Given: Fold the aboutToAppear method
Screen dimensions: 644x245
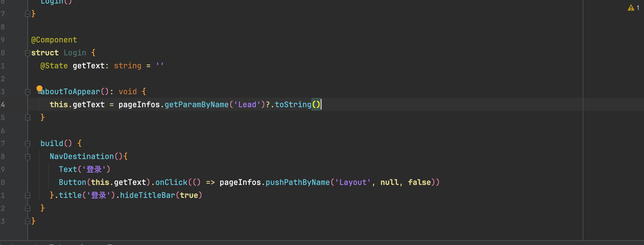Looking at the screenshot, I should (x=28, y=92).
